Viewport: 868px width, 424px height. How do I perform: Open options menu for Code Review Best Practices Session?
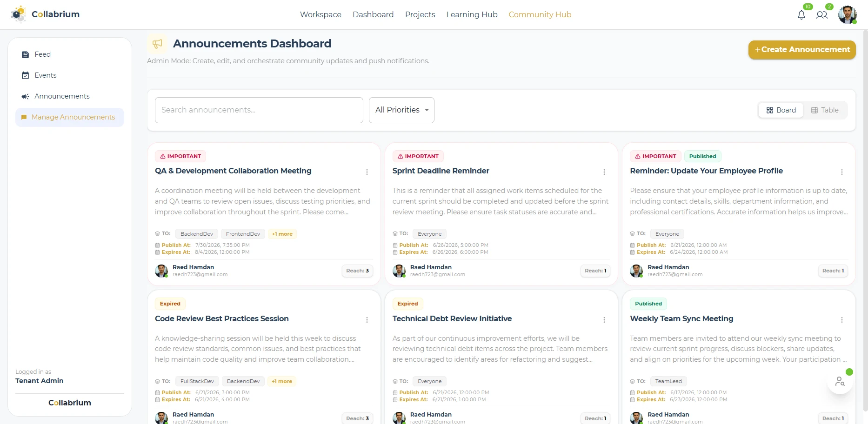coord(367,320)
